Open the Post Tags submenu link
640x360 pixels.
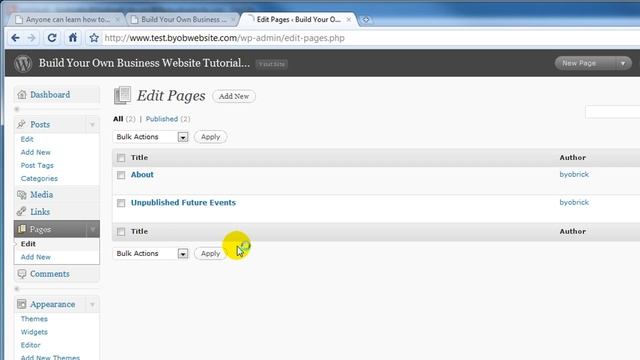pos(37,165)
